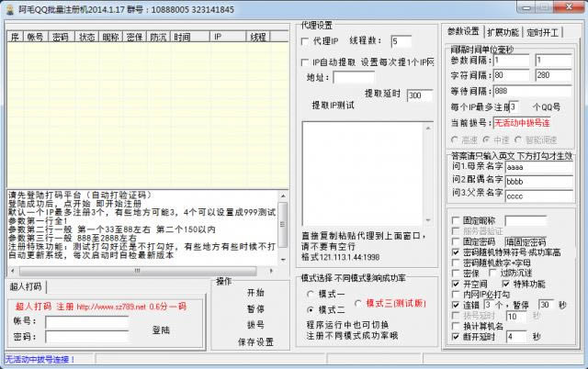Click the 提取延时 field showing 300
Viewport: 588px width, 369px height.
tap(420, 95)
